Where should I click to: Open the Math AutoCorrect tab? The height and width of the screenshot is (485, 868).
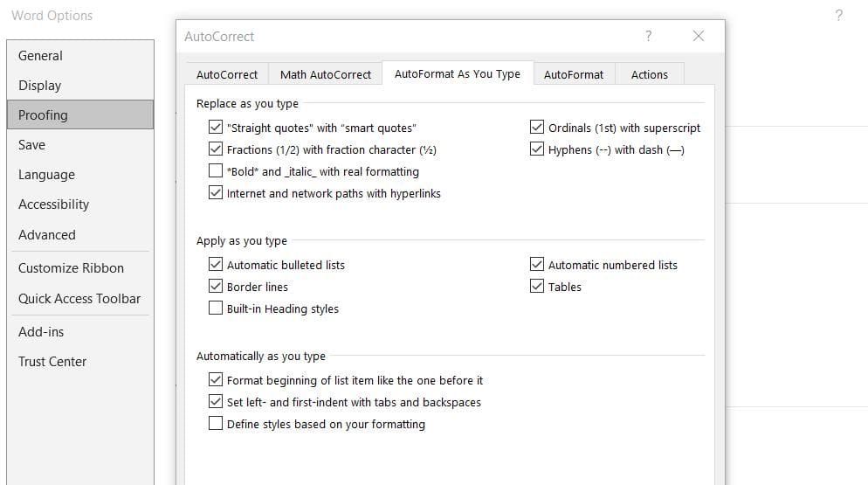tap(326, 74)
